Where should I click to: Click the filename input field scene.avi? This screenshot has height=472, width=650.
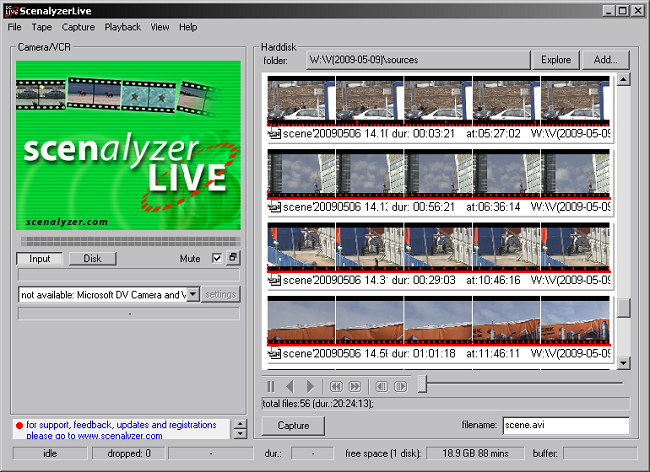[566, 426]
